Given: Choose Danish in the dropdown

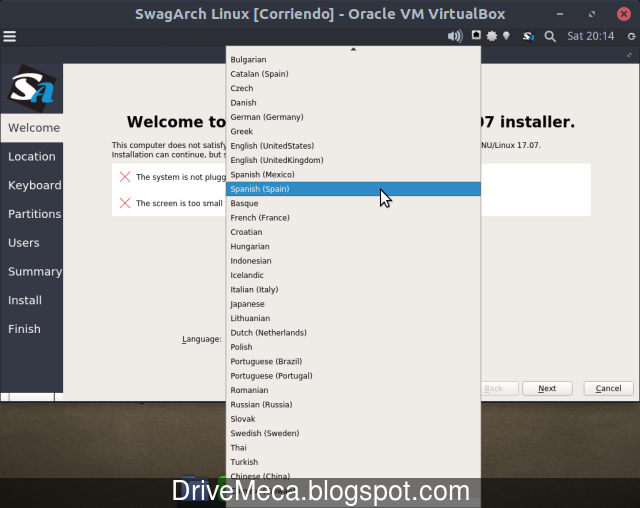Looking at the screenshot, I should tap(353, 103).
